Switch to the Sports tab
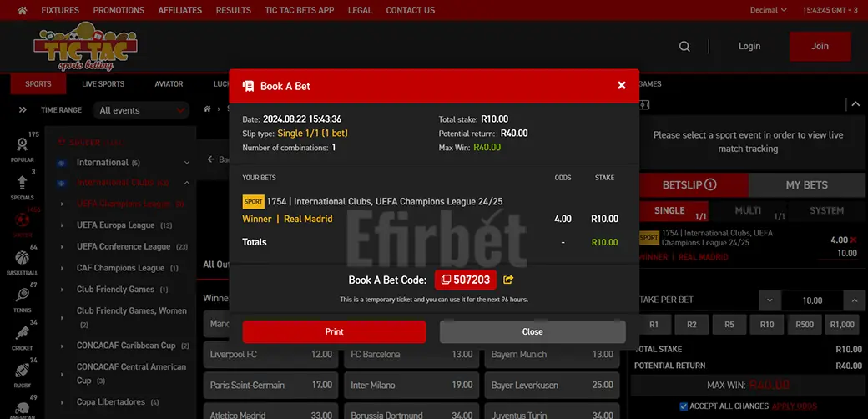Viewport: 868px width, 419px height. click(x=38, y=84)
